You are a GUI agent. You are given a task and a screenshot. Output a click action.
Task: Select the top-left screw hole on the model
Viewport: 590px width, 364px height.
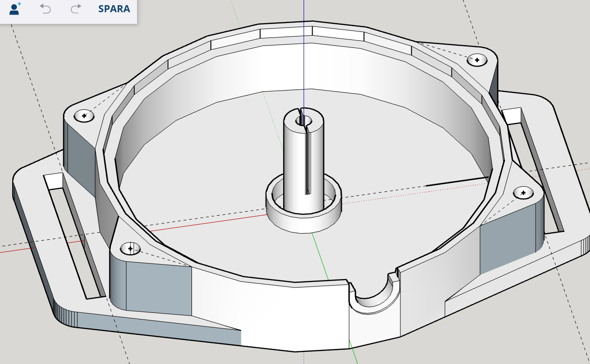(x=84, y=115)
